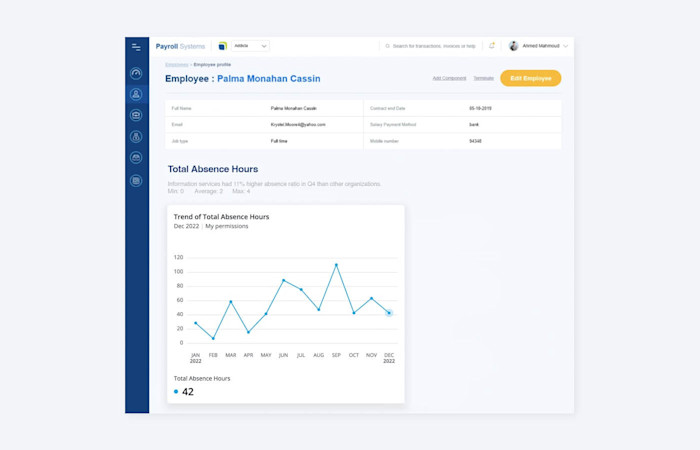Click the NOV data point on chart

tap(371, 298)
